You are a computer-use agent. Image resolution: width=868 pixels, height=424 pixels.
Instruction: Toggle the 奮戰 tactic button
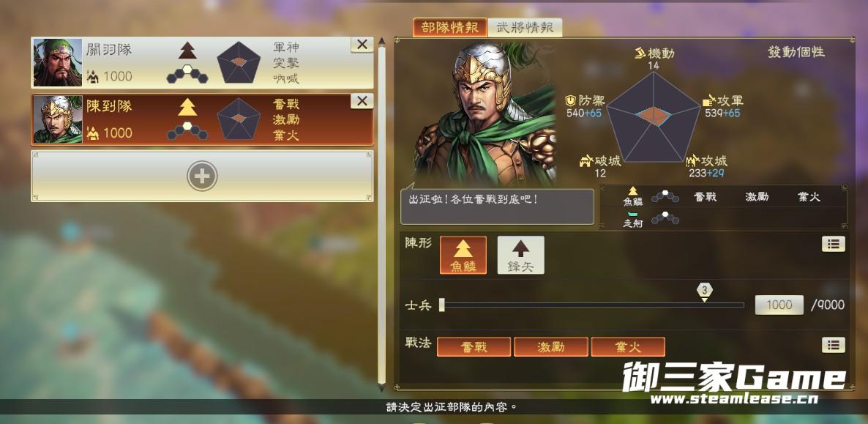[474, 347]
